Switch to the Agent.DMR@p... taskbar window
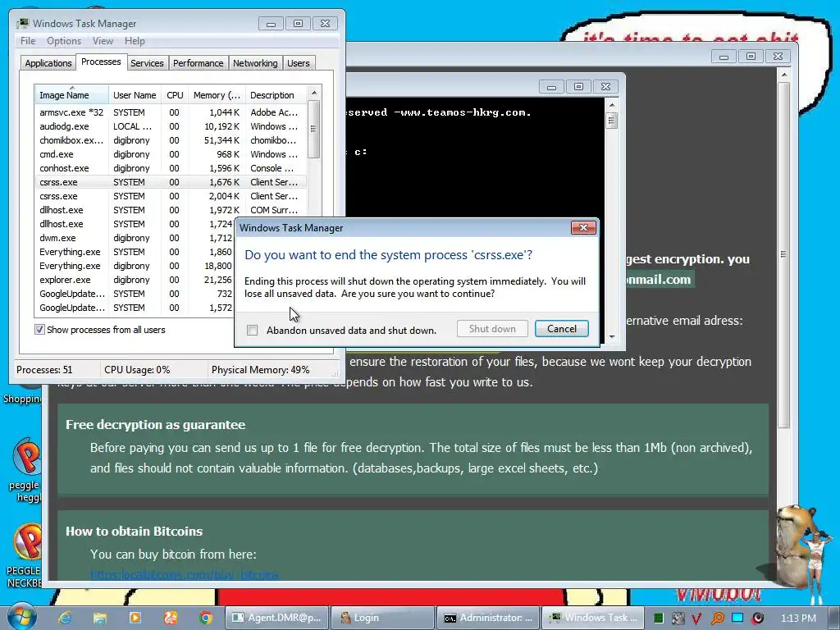 276,618
